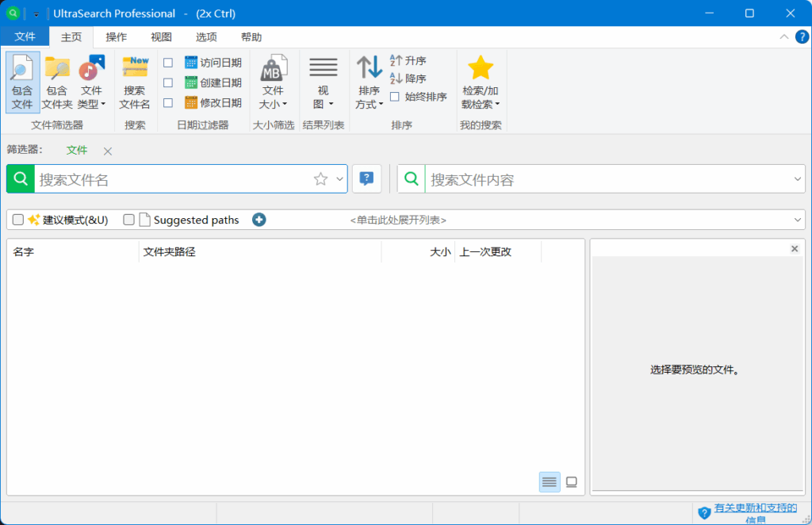This screenshot has height=525, width=812.
Task: Enable the 建议模式(&U) checkbox
Action: pyautogui.click(x=17, y=220)
